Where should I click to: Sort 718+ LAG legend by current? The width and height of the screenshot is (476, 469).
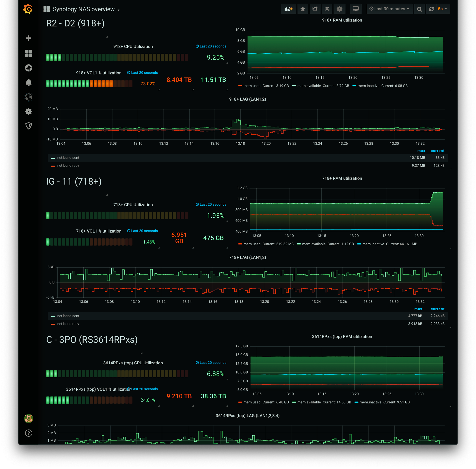(x=437, y=309)
